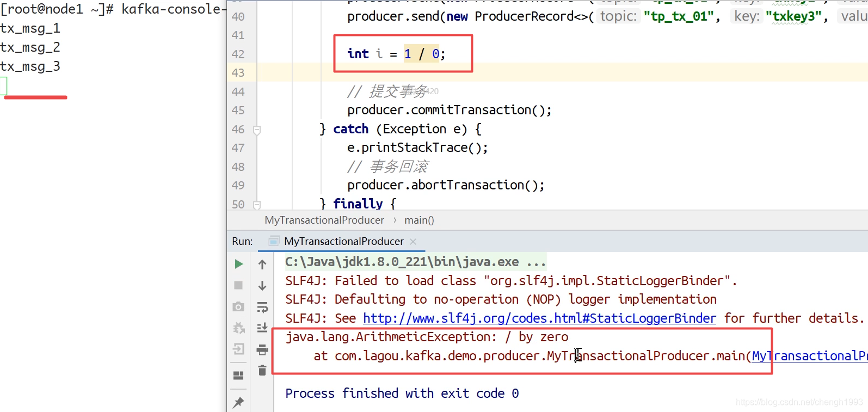The height and width of the screenshot is (412, 868).
Task: Set breakpoint on line number 45
Action: pyautogui.click(x=238, y=110)
